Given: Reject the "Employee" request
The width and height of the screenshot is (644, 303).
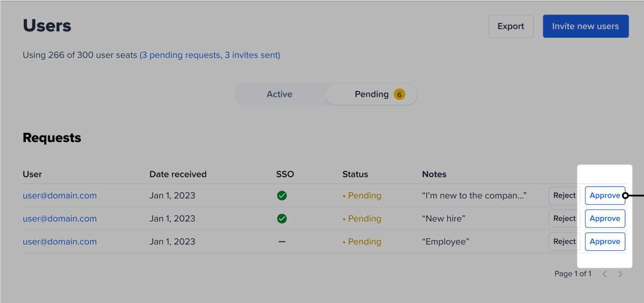Looking at the screenshot, I should [564, 241].
